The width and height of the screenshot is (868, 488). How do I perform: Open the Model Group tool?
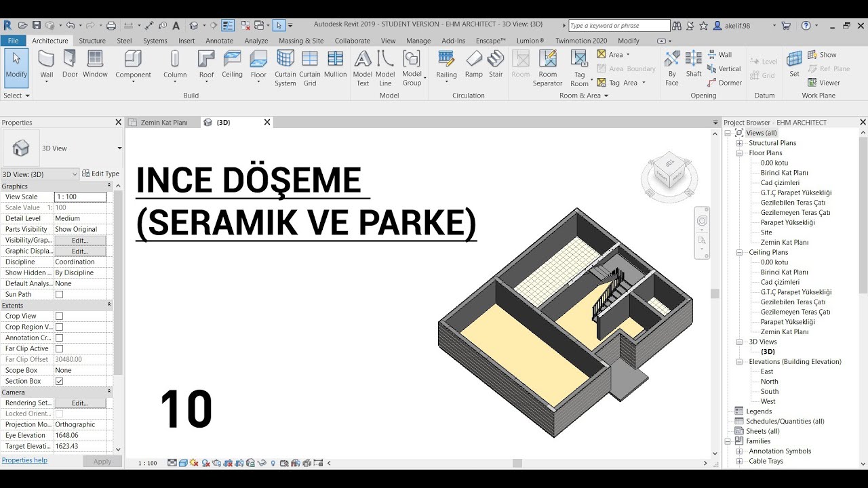pos(412,68)
